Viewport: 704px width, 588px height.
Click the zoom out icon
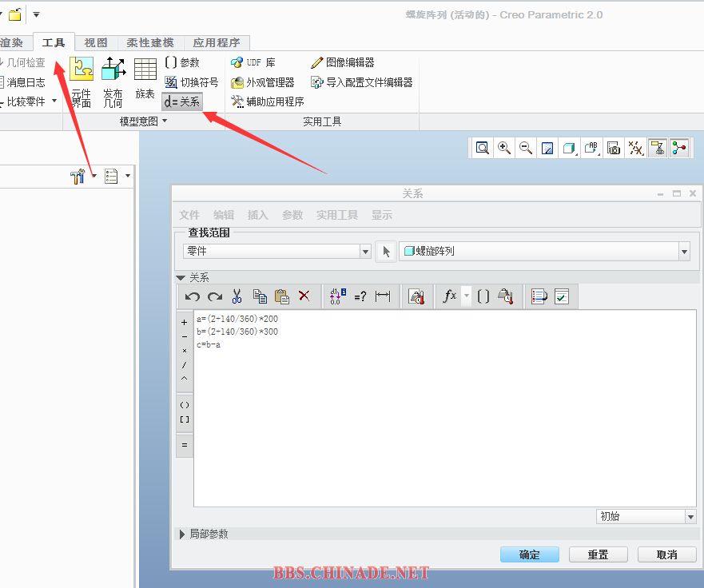(x=526, y=148)
